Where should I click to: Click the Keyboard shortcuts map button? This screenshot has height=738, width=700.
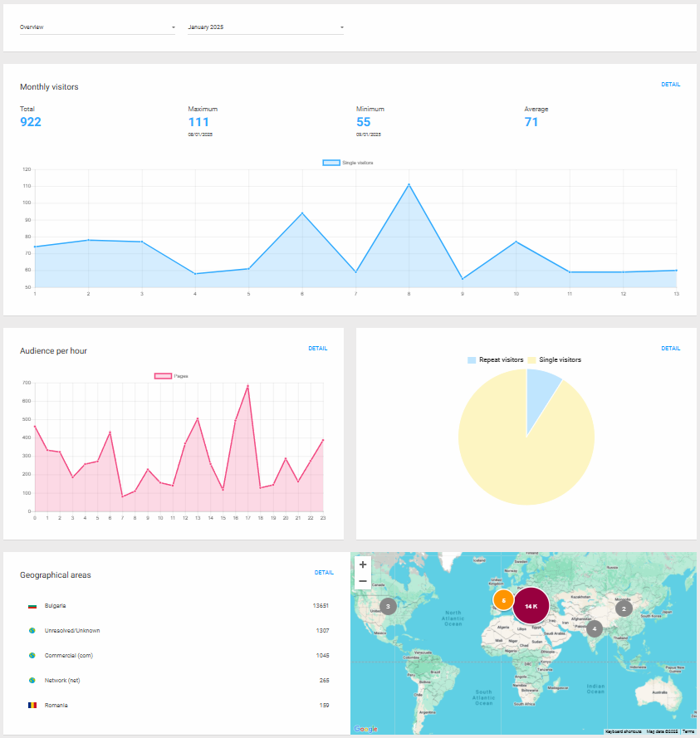point(623,731)
